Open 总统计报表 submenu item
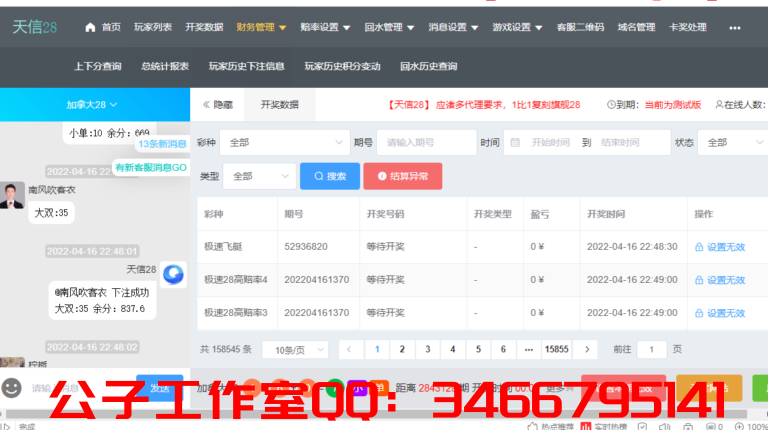This screenshot has width=768, height=430. [165, 66]
